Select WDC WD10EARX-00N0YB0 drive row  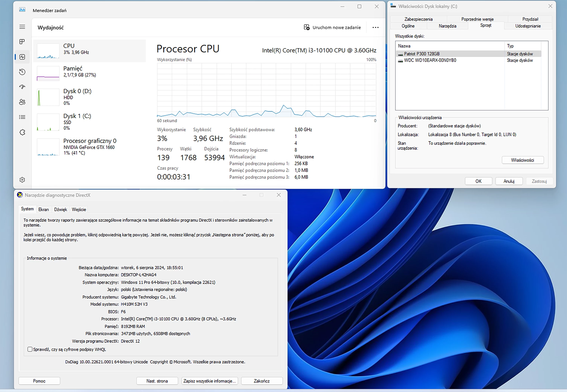(x=468, y=60)
